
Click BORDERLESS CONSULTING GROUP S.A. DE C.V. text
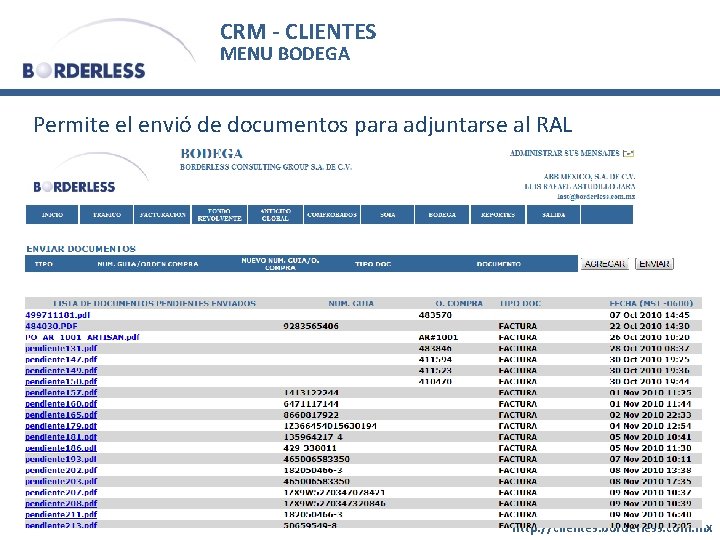[x=266, y=167]
